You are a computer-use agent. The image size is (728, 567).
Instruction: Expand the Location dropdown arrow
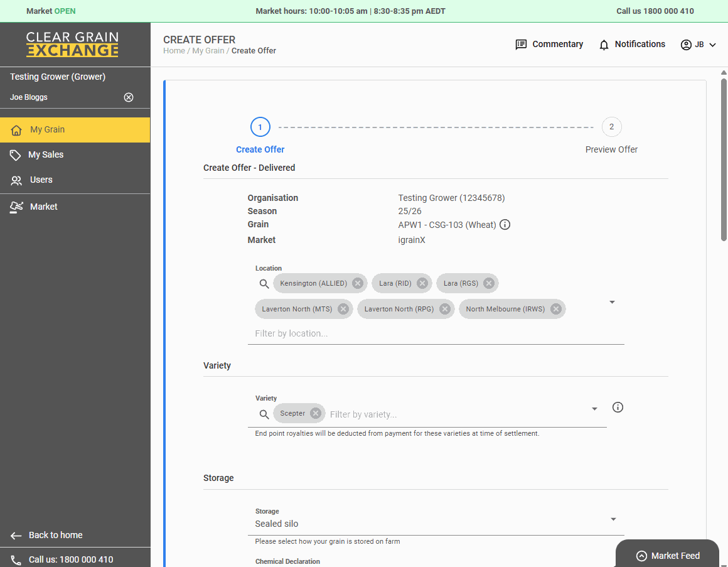tap(612, 302)
